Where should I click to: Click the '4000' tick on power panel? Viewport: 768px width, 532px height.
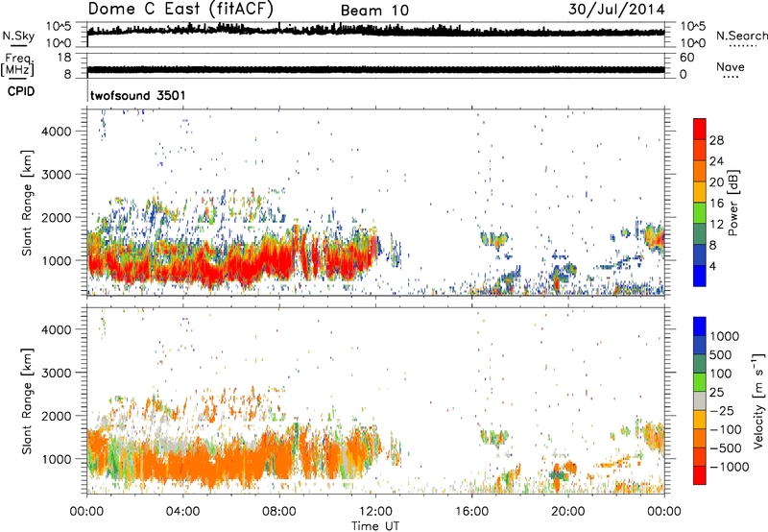pos(57,132)
